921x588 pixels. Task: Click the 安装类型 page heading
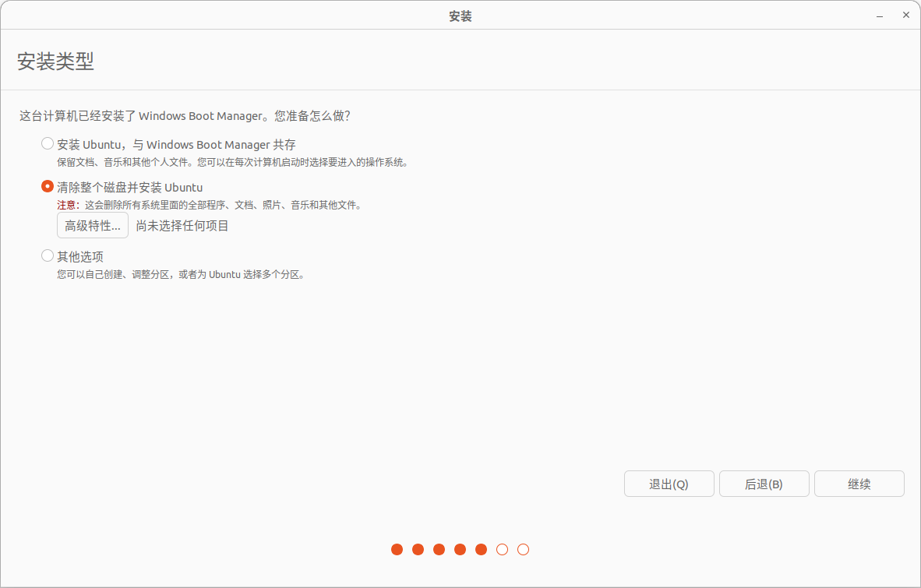pos(55,61)
